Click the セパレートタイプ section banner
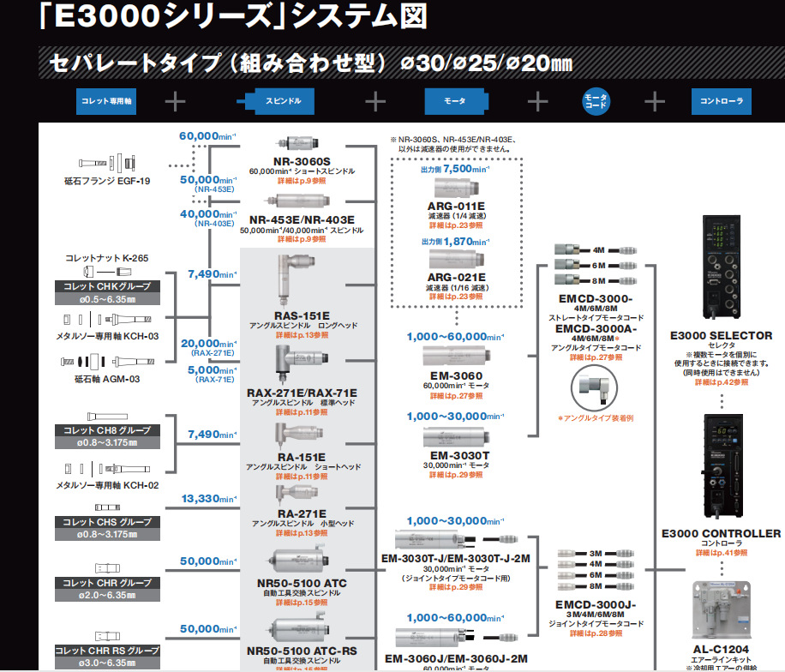The image size is (785, 672). click(x=411, y=63)
